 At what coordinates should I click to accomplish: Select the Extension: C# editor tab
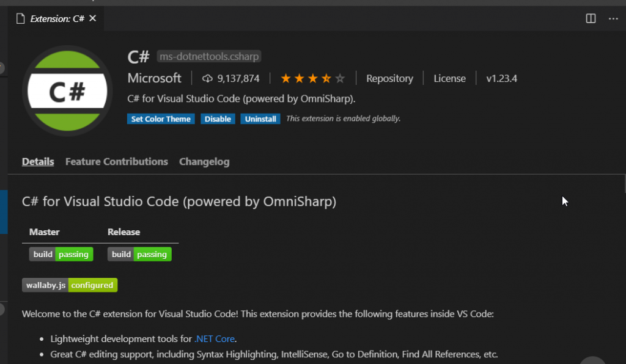point(56,19)
